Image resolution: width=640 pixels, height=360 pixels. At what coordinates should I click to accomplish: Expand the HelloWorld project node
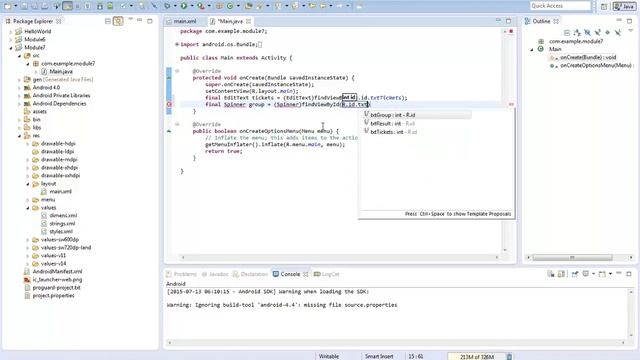tap(11, 31)
